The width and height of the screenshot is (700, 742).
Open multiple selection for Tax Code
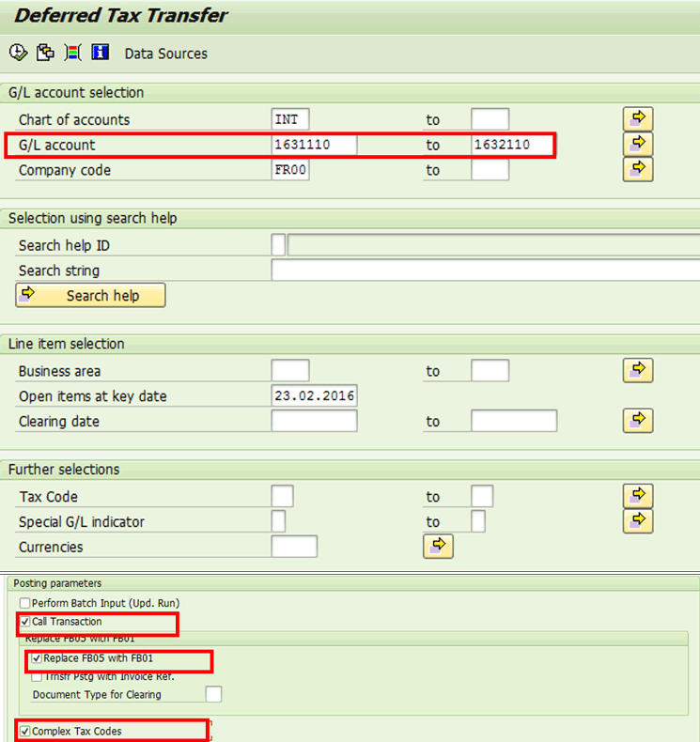[x=638, y=496]
